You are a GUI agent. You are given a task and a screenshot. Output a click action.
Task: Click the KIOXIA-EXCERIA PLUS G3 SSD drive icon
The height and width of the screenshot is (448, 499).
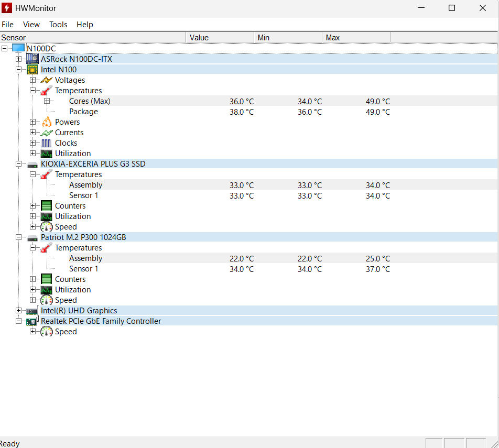tap(32, 164)
